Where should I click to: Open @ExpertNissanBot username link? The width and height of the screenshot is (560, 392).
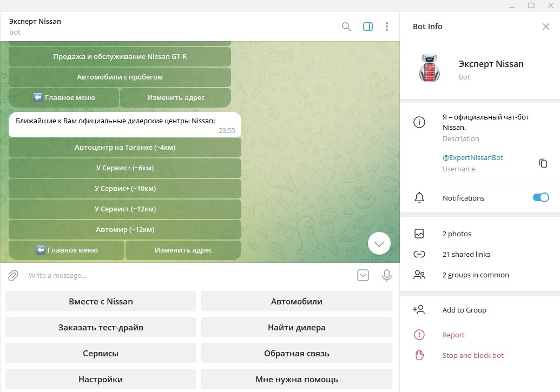[x=473, y=158]
